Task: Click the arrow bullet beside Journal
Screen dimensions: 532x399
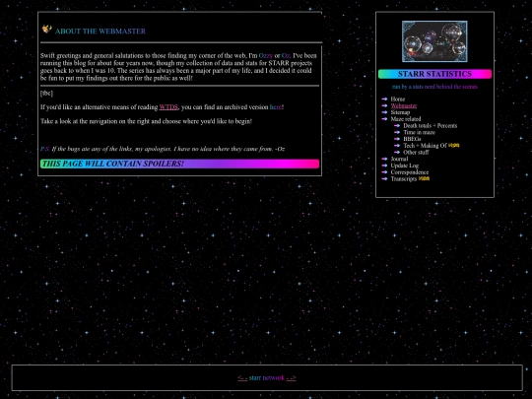Action: (x=384, y=159)
